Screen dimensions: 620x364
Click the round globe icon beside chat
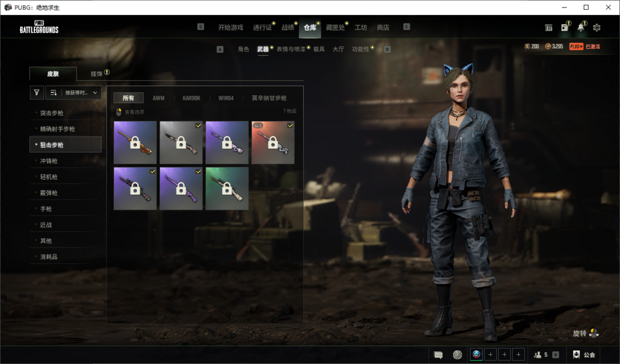point(458,355)
